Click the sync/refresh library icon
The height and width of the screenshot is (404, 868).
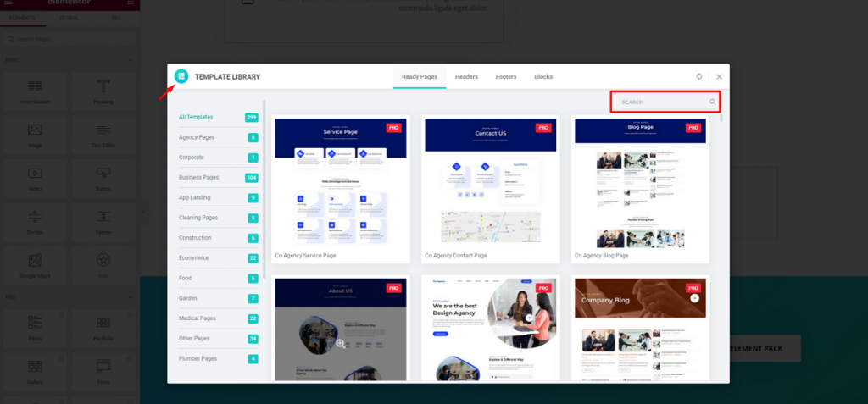click(x=699, y=77)
